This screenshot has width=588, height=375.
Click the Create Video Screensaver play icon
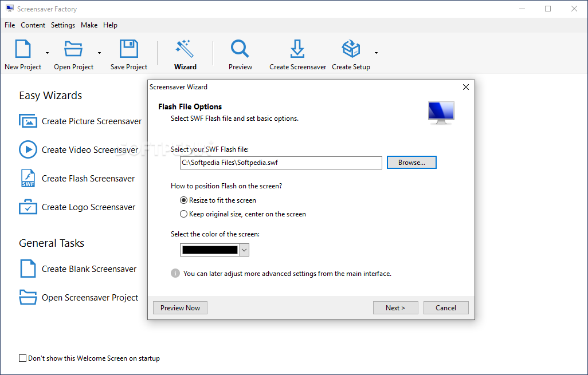[28, 149]
